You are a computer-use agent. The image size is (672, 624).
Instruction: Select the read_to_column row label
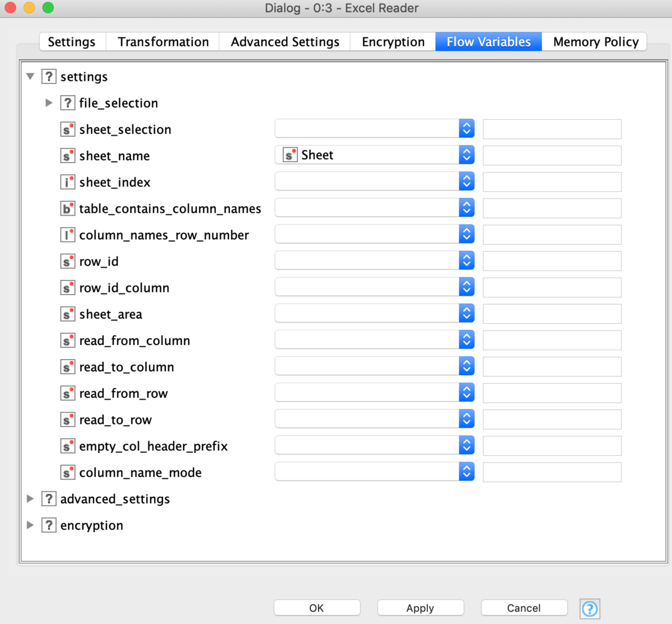pos(126,367)
